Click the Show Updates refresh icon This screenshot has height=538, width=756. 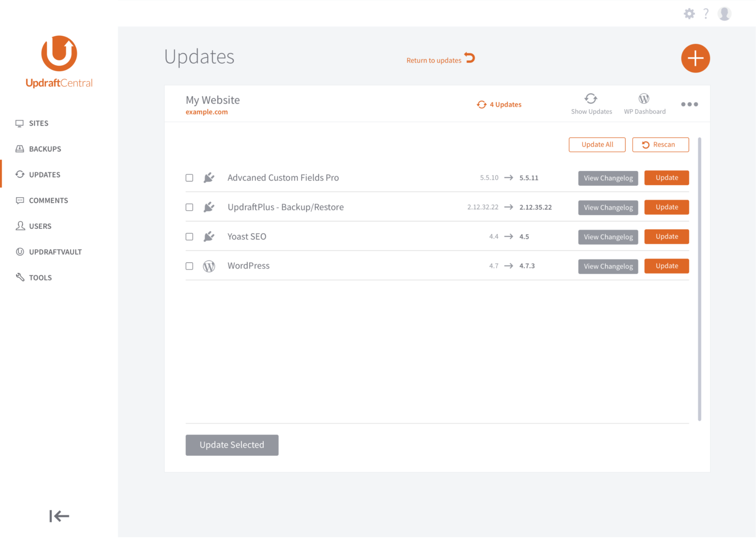tap(591, 98)
